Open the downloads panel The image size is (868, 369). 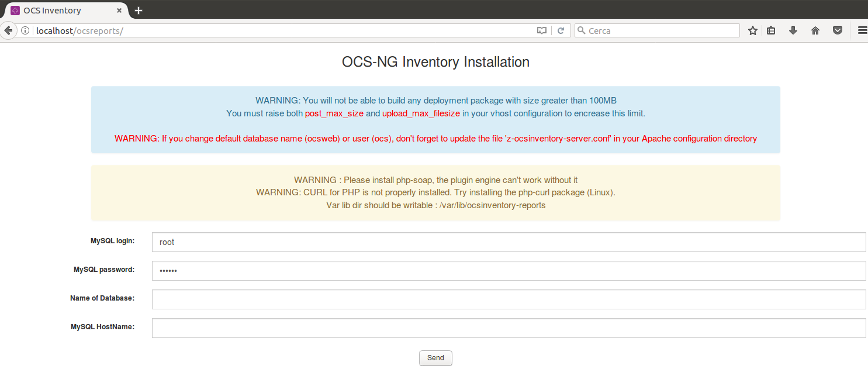(793, 31)
